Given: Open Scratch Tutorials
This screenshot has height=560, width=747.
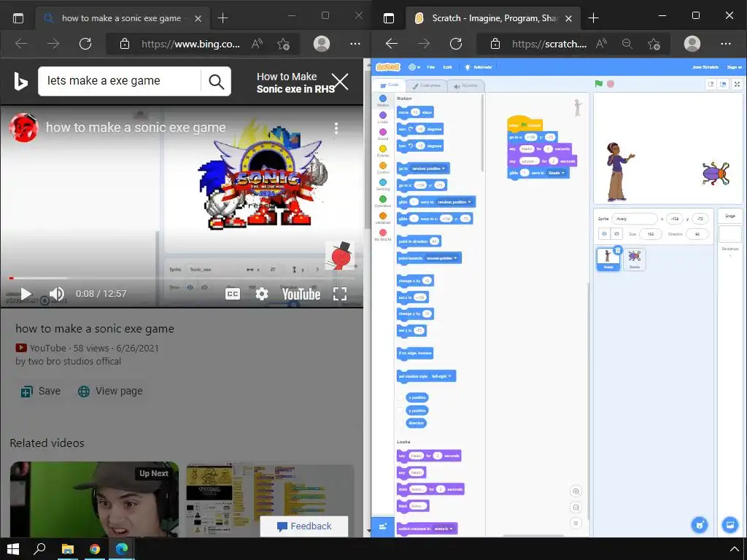Looking at the screenshot, I should (479, 67).
